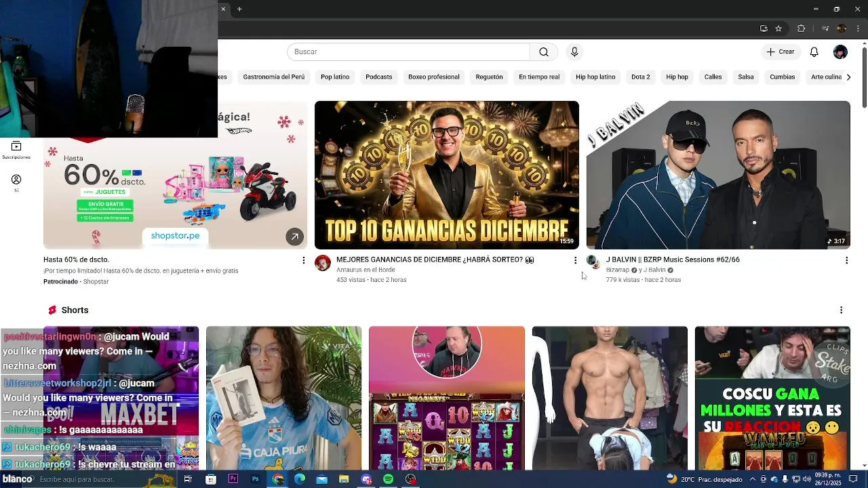Image resolution: width=868 pixels, height=488 pixels.
Task: Open the Chrome extensions puzzle icon
Action: pyautogui.click(x=802, y=28)
